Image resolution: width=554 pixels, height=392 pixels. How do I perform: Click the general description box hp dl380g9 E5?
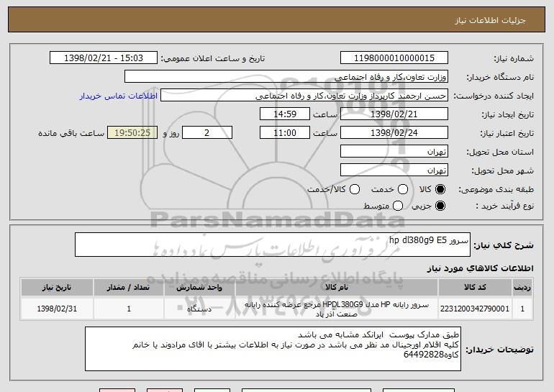coord(273,245)
